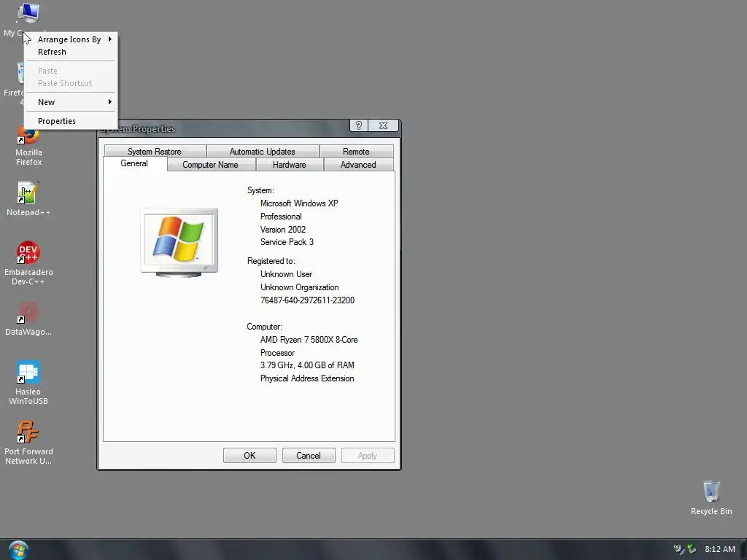Select Port Forward Network Utilities icon
Image resolution: width=747 pixels, height=560 pixels.
point(28,443)
